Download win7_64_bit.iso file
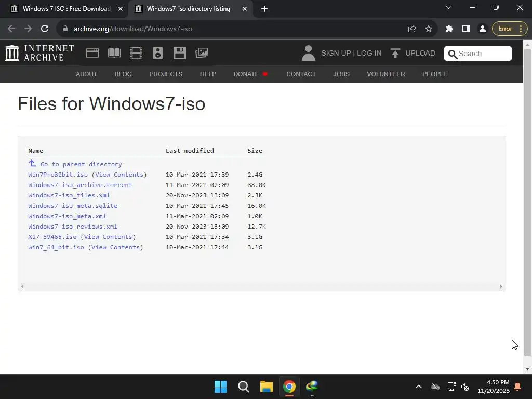 coord(56,247)
